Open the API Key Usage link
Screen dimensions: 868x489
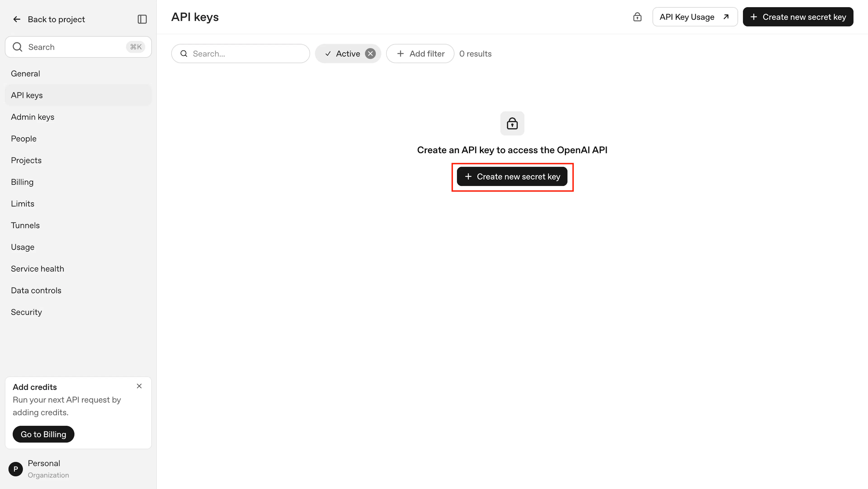click(695, 17)
